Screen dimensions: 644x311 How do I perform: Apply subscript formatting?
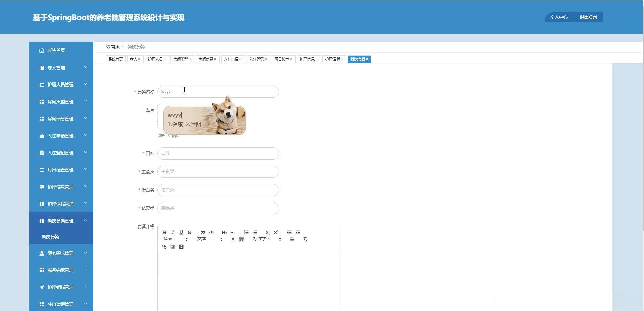[x=268, y=232]
